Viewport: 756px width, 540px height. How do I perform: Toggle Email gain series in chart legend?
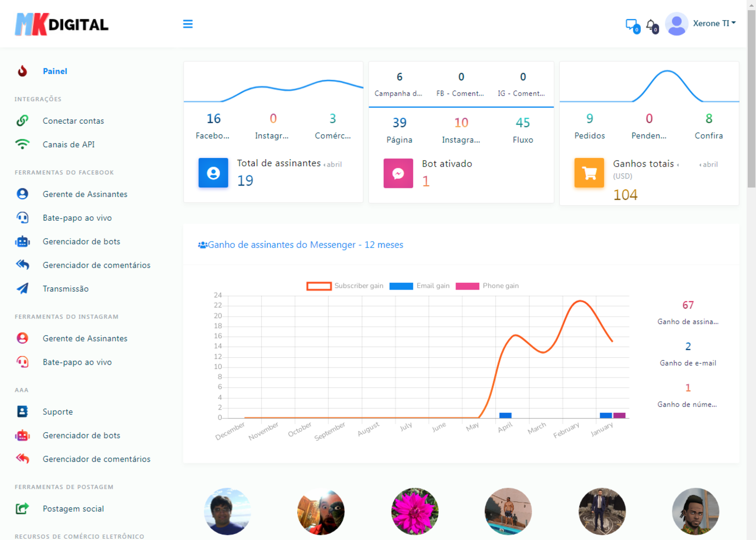click(432, 286)
